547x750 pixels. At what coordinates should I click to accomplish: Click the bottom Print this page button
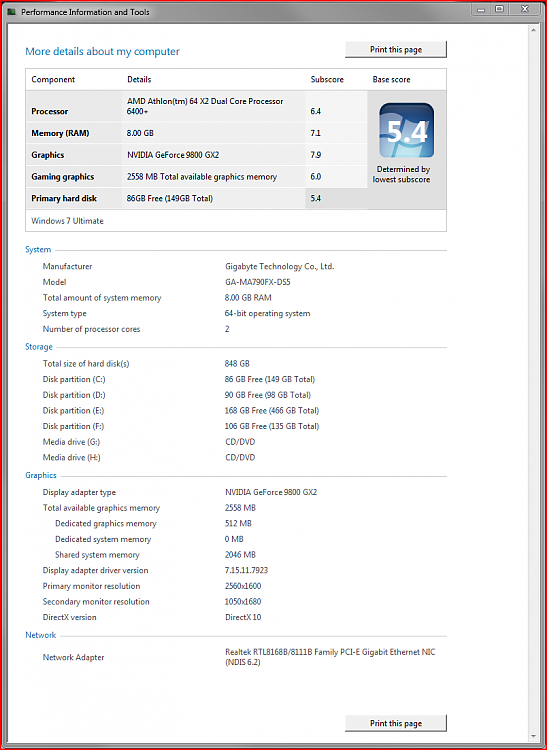(x=396, y=723)
